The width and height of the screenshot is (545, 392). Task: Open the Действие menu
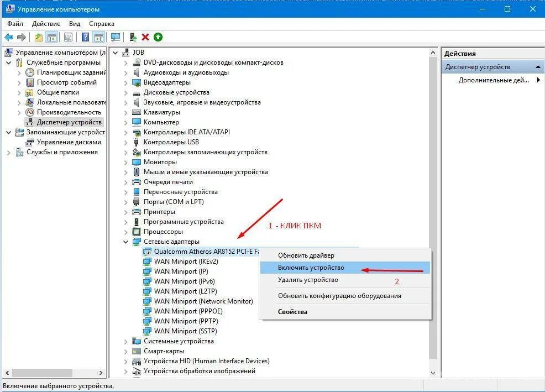(46, 24)
